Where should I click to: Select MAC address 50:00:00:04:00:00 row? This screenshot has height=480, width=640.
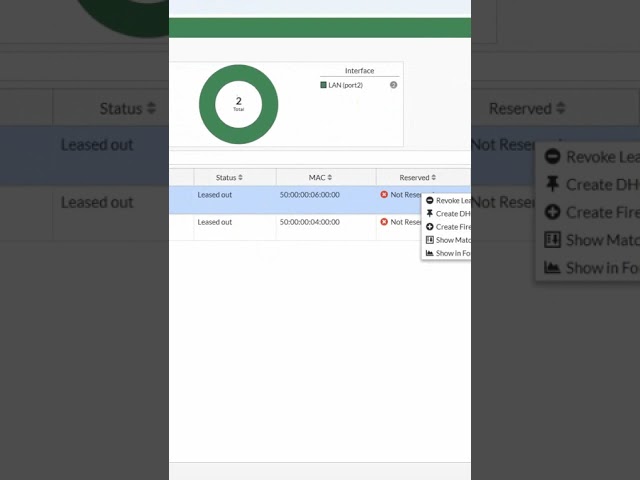click(x=309, y=222)
